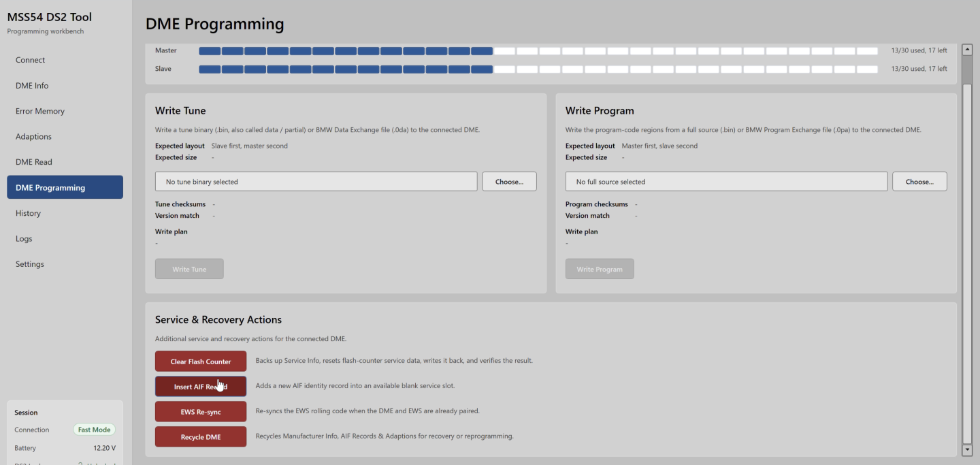Select Adaptions in the sidebar
980x465 pixels.
point(65,137)
